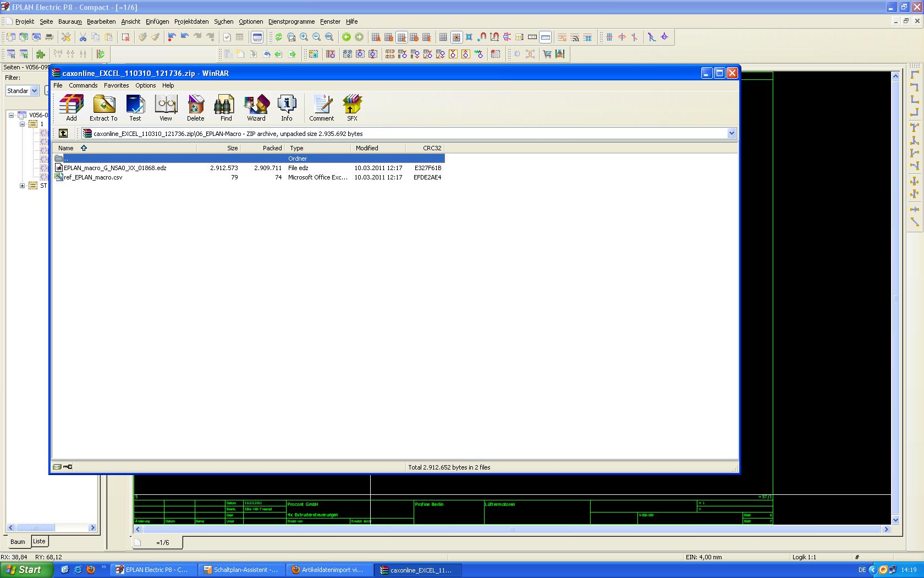Expand the quick launch overflow chevron
The width and height of the screenshot is (924, 578).
pyautogui.click(x=103, y=568)
